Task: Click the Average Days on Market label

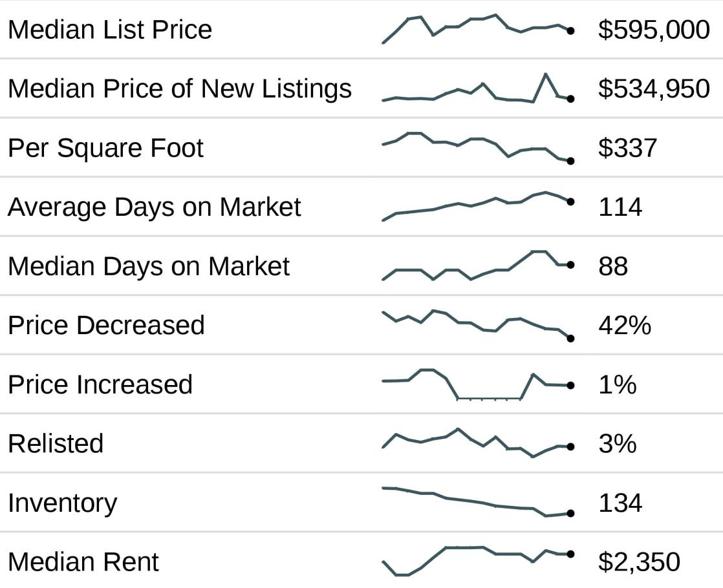Action: click(154, 207)
